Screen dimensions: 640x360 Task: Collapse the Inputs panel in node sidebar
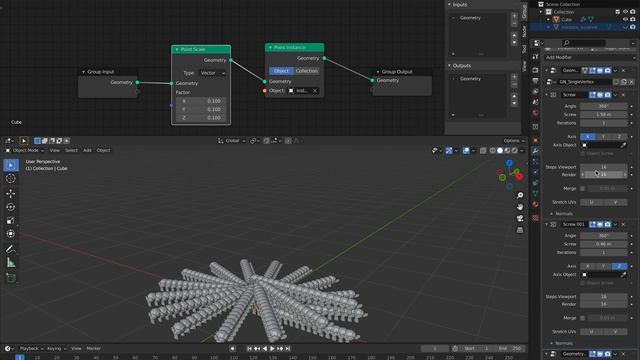pos(449,4)
